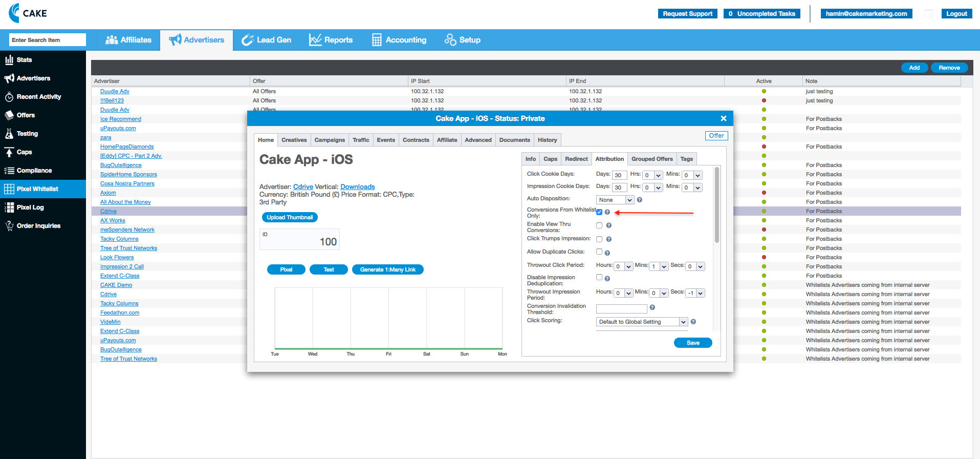Open the Stats sidebar icon
980x459 pixels.
[x=9, y=60]
